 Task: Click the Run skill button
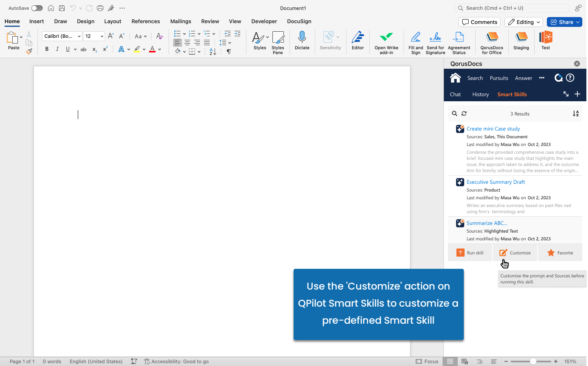point(470,253)
